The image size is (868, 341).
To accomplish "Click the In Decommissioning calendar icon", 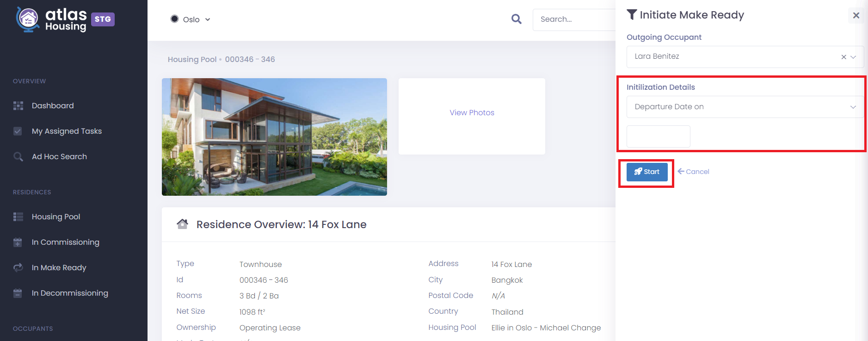I will click(18, 293).
